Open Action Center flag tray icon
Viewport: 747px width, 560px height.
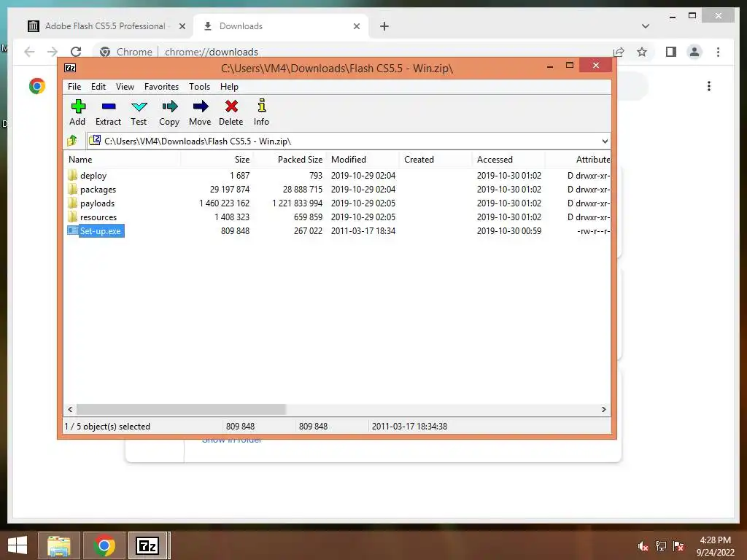tap(678, 546)
